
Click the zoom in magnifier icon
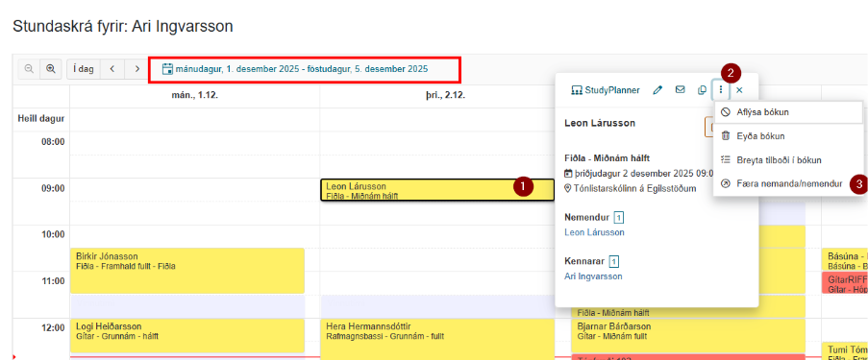51,69
